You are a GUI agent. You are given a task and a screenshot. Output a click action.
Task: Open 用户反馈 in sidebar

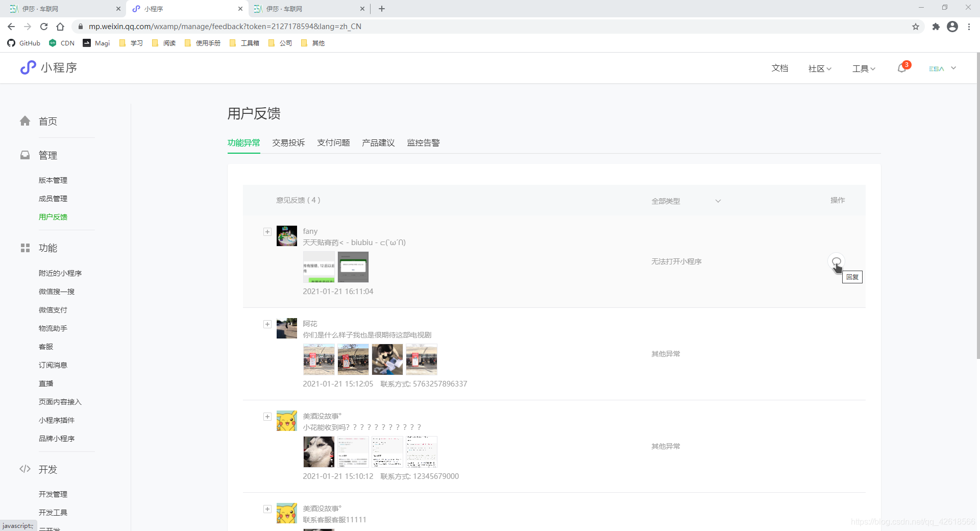tap(53, 217)
